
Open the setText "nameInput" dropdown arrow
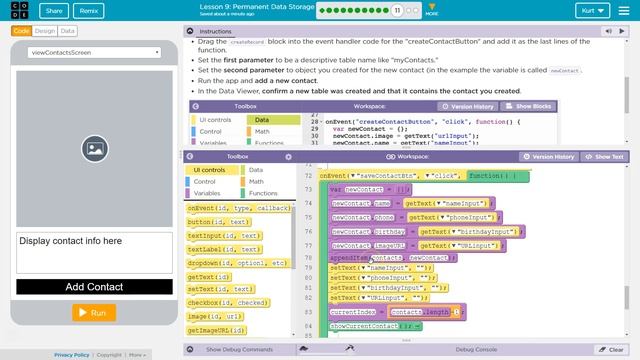coord(363,268)
